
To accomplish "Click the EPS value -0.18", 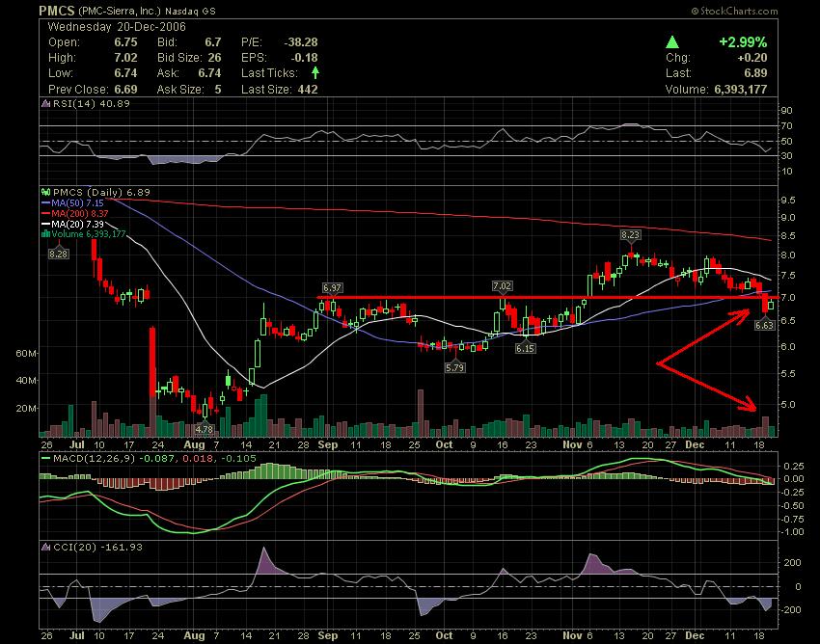I will (x=304, y=58).
